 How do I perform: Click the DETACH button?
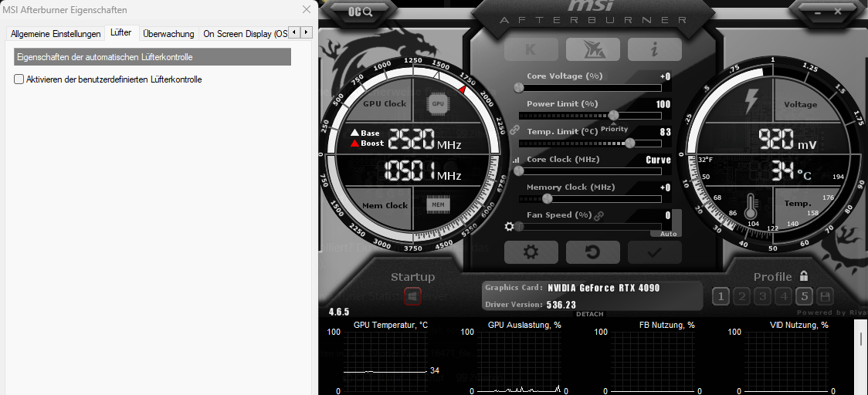pos(589,314)
